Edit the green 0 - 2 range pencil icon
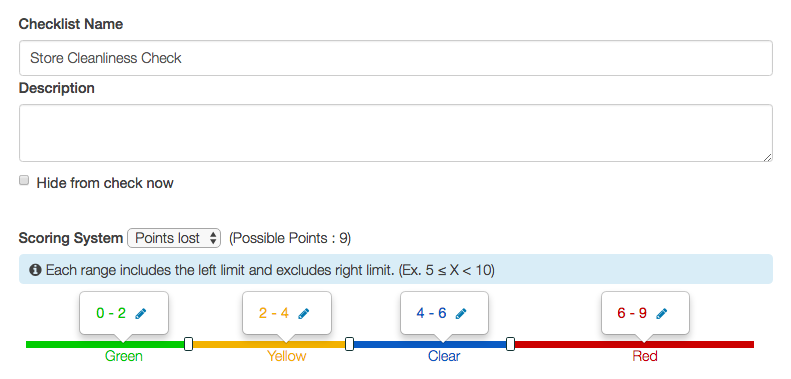 point(141,313)
